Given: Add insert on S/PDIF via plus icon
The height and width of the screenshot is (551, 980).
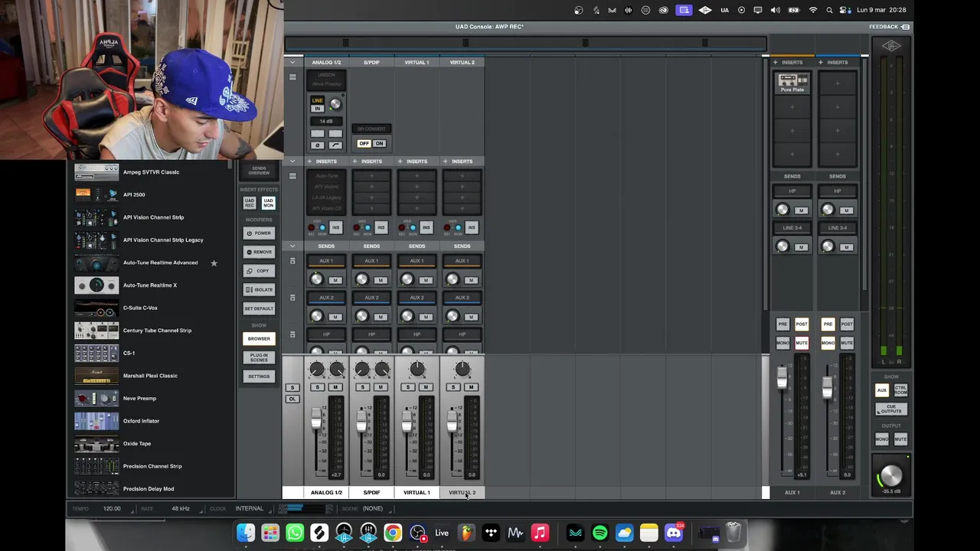Looking at the screenshot, I should pos(354,161).
